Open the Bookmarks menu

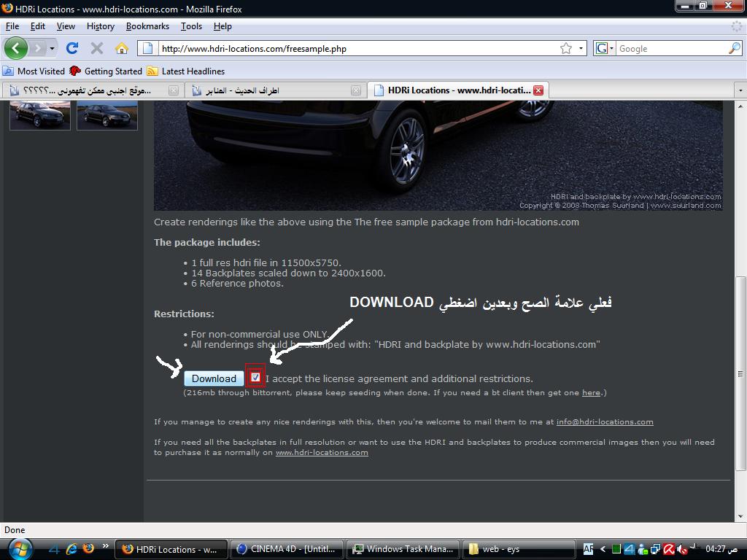coord(147,26)
